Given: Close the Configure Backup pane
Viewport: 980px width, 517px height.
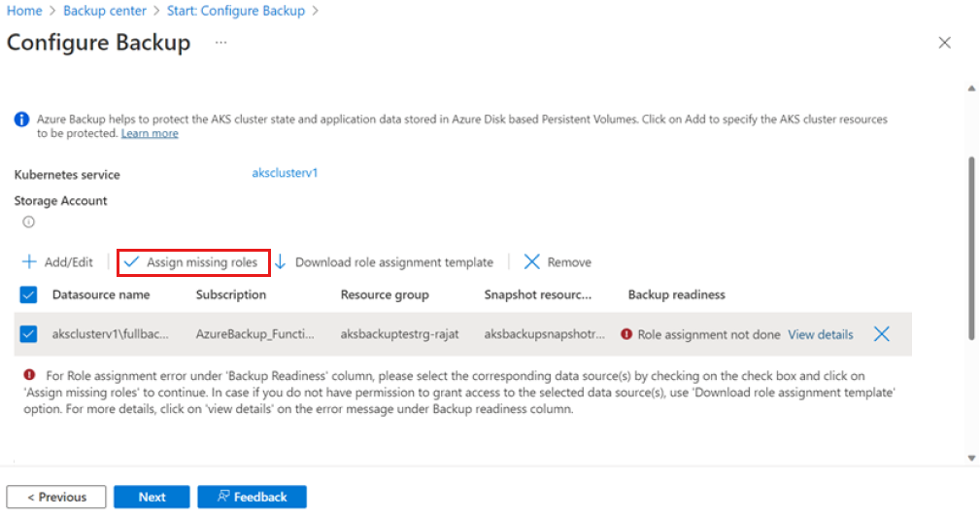Looking at the screenshot, I should pos(944,43).
